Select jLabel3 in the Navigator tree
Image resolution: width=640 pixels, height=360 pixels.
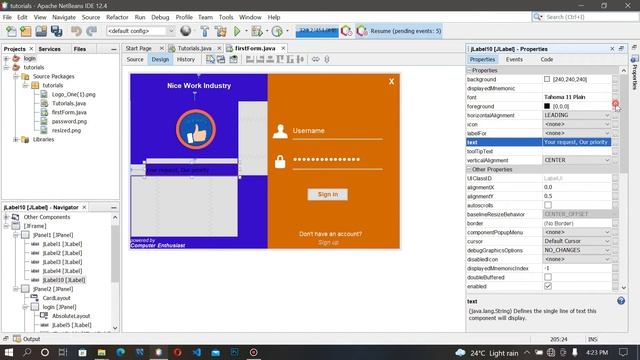(x=62, y=262)
